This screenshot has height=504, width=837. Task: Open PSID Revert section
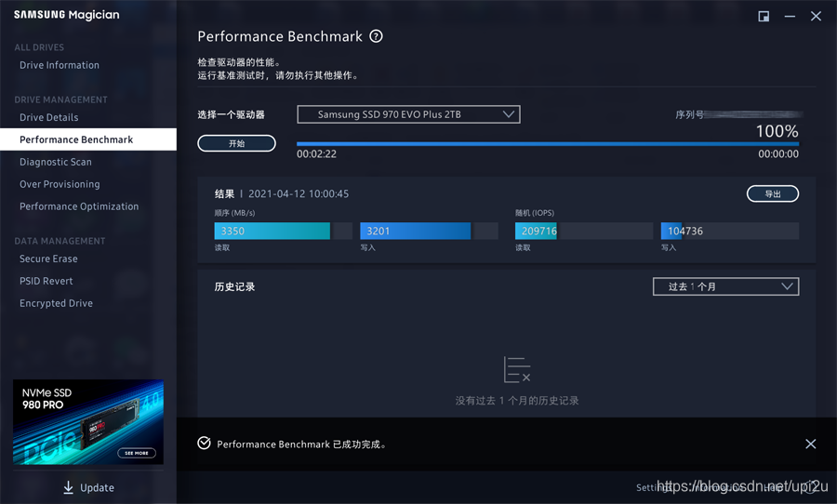46,281
